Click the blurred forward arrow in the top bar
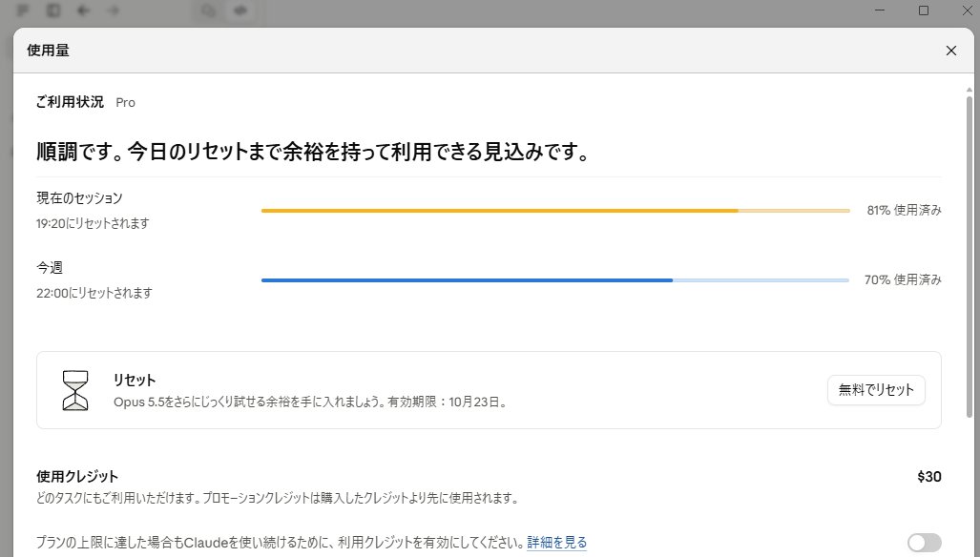980x557 pixels. click(114, 10)
